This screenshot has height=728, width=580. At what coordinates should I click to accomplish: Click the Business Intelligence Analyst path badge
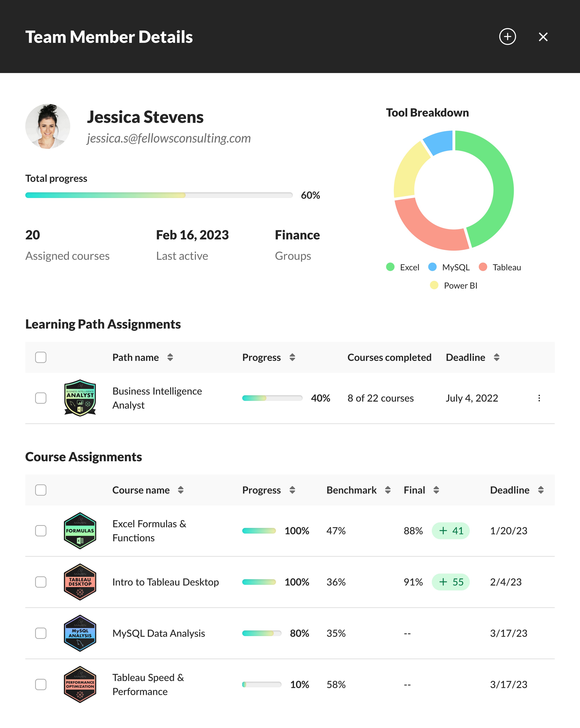coord(80,398)
